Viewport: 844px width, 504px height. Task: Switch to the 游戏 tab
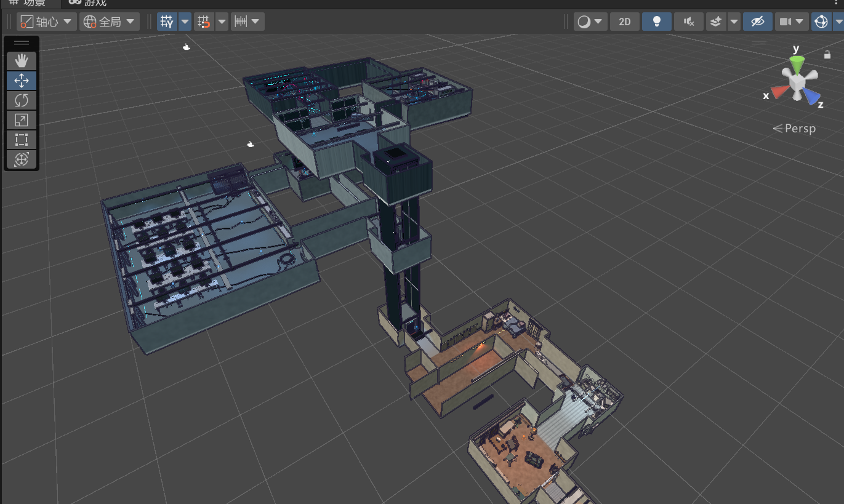(x=87, y=3)
